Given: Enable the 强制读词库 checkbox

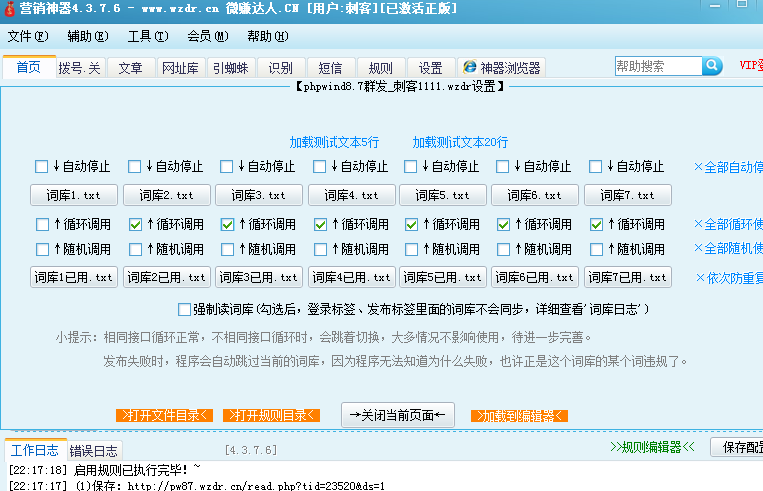Looking at the screenshot, I should point(184,309).
